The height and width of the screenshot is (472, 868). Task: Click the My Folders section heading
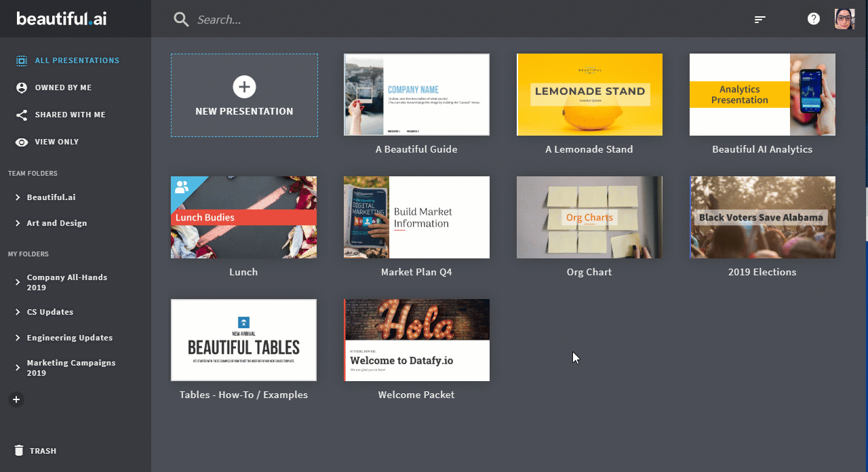(x=28, y=254)
